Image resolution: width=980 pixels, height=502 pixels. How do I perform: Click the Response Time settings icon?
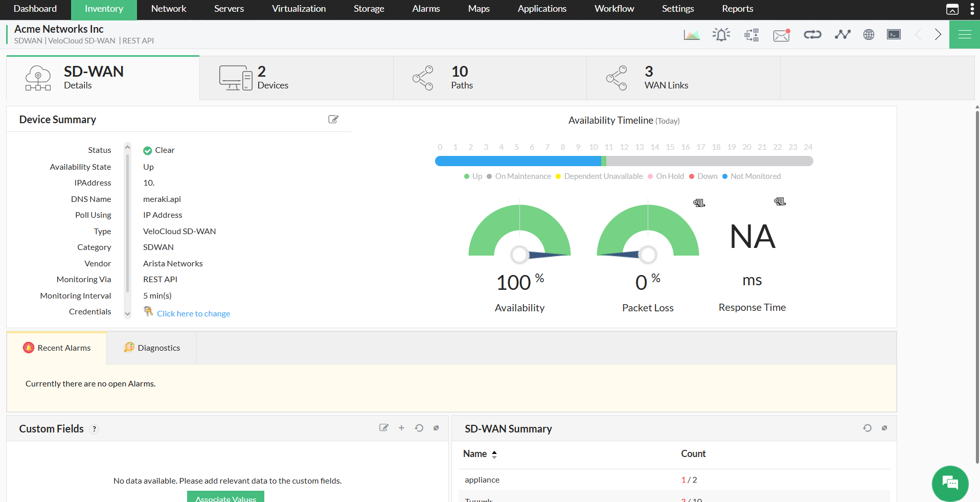point(780,201)
